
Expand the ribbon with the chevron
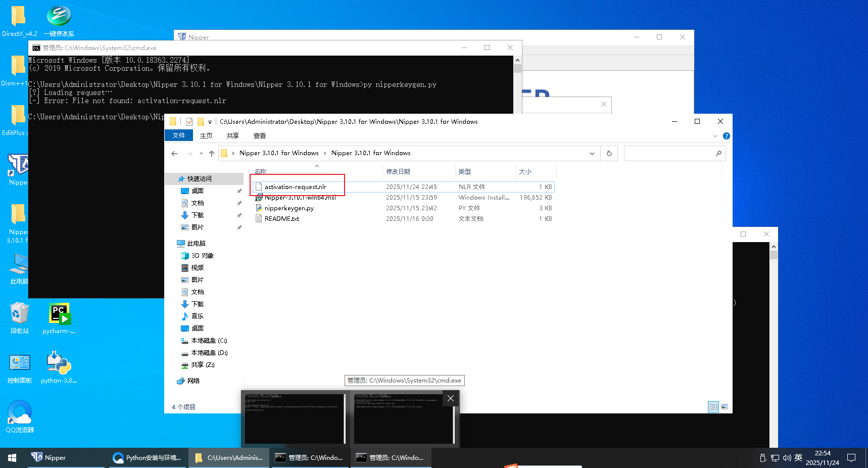pos(715,136)
